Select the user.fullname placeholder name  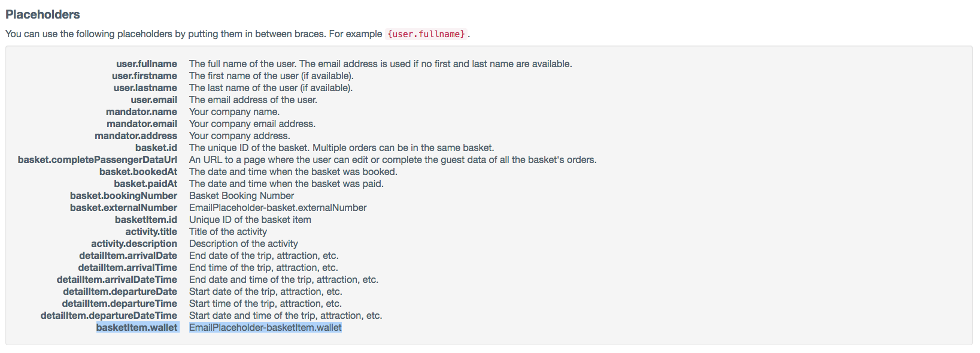tap(147, 64)
